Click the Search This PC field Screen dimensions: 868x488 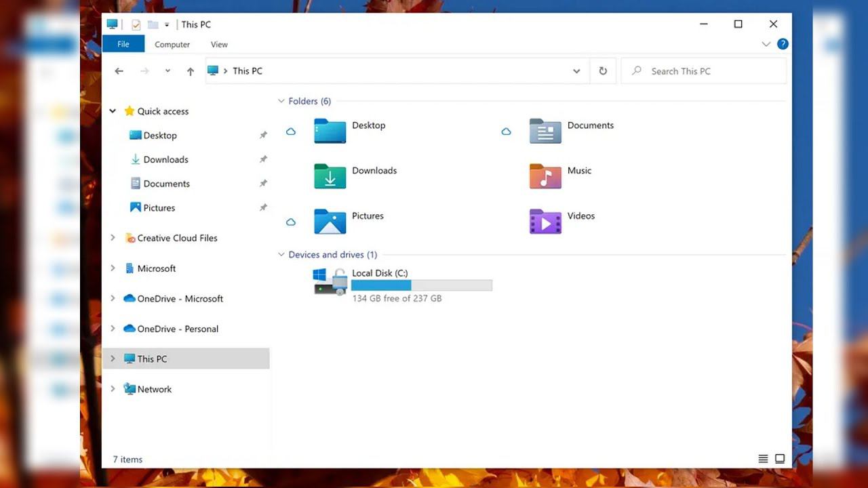[x=703, y=71]
